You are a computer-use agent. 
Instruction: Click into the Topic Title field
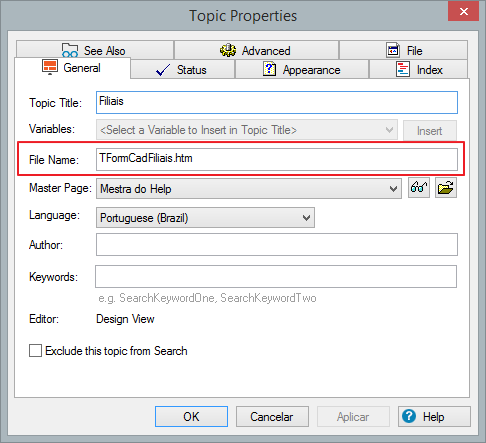(277, 102)
